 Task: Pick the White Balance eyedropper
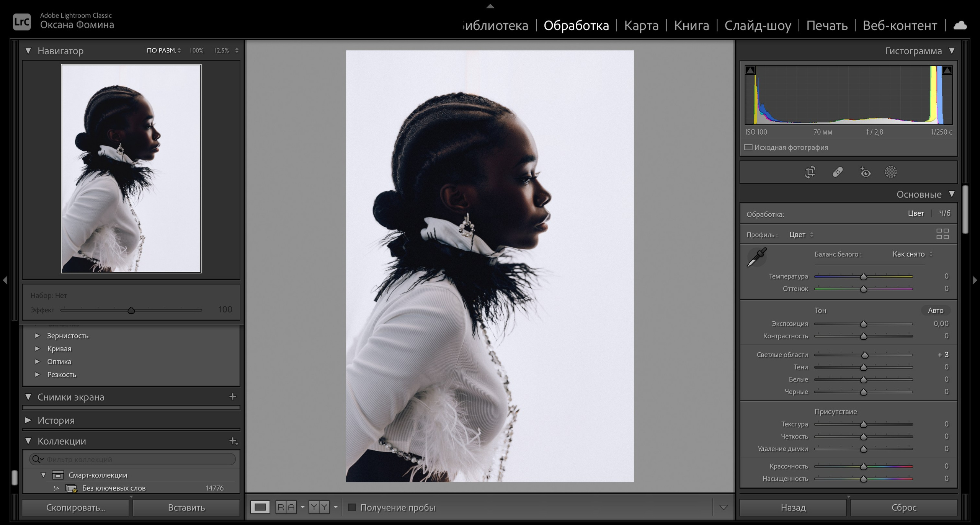[x=757, y=257]
